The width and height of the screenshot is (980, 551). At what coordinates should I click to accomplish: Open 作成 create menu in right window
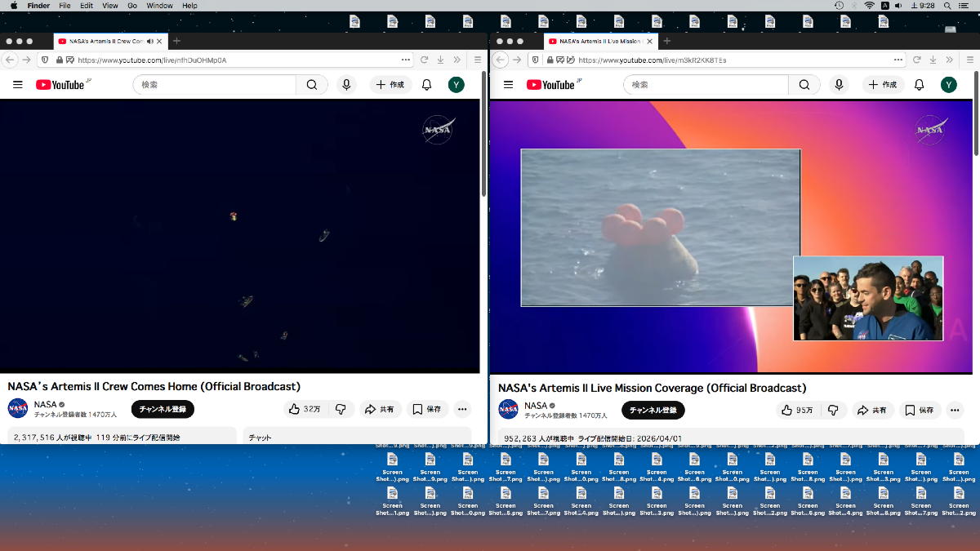point(883,85)
